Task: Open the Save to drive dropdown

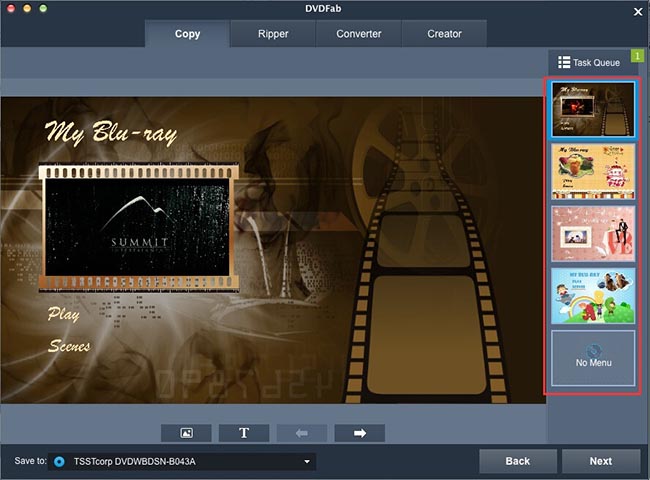Action: pos(182,461)
